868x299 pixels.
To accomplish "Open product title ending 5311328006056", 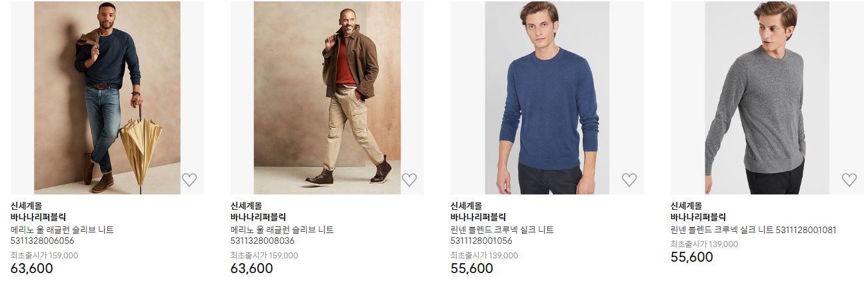I will point(62,235).
